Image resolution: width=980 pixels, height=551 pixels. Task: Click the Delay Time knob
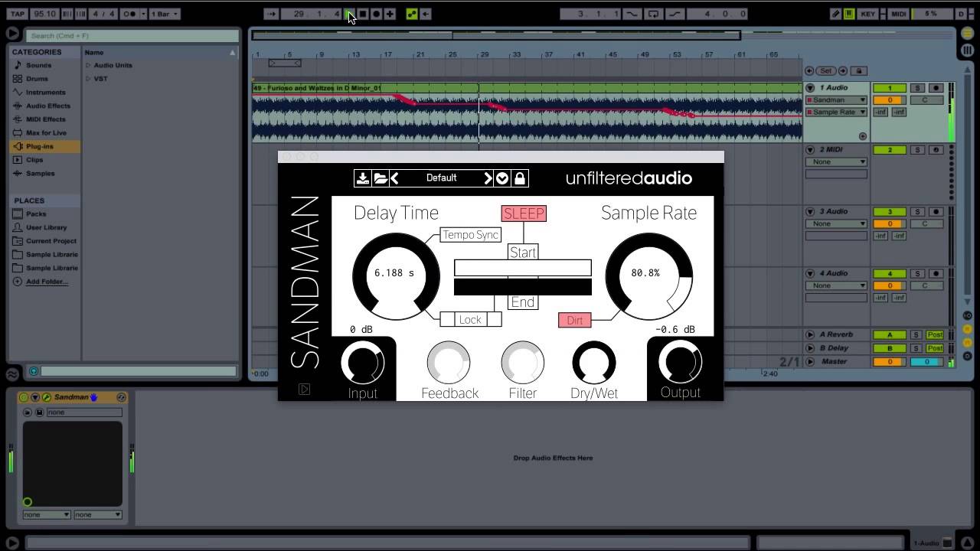click(x=396, y=275)
